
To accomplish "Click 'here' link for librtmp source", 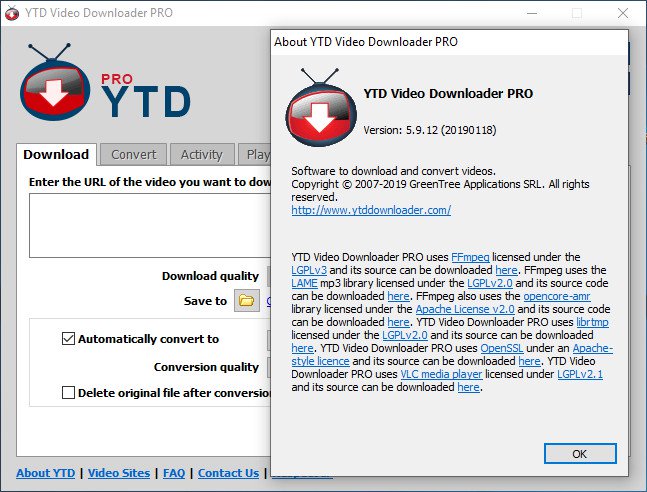I will [302, 348].
